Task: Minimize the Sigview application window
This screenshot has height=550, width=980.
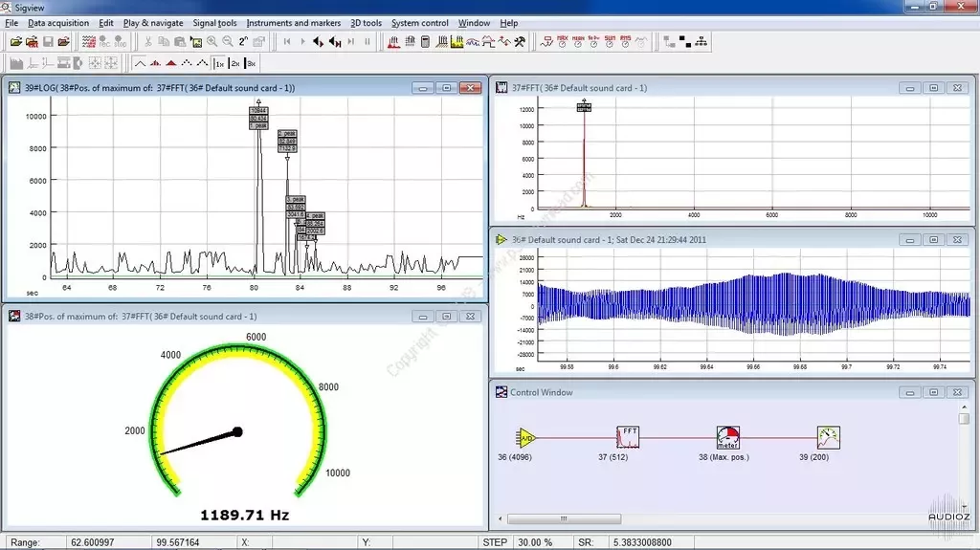Action: pos(914,7)
